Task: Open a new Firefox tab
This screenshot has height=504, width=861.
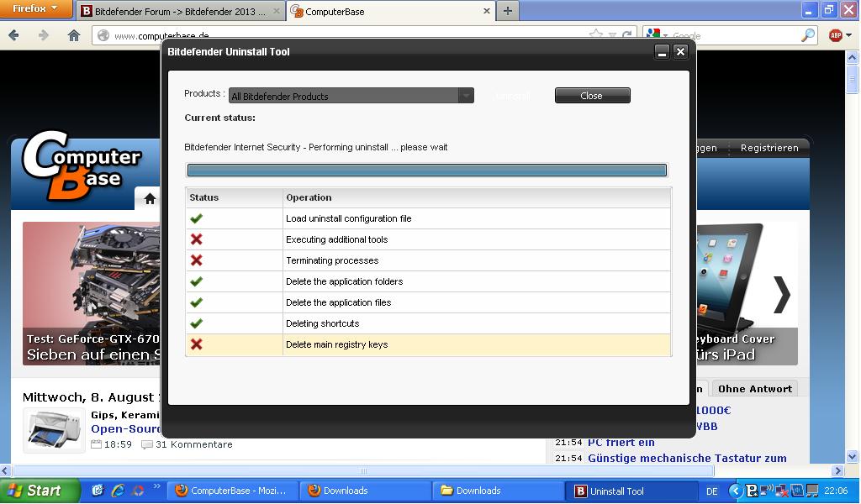Action: point(507,11)
